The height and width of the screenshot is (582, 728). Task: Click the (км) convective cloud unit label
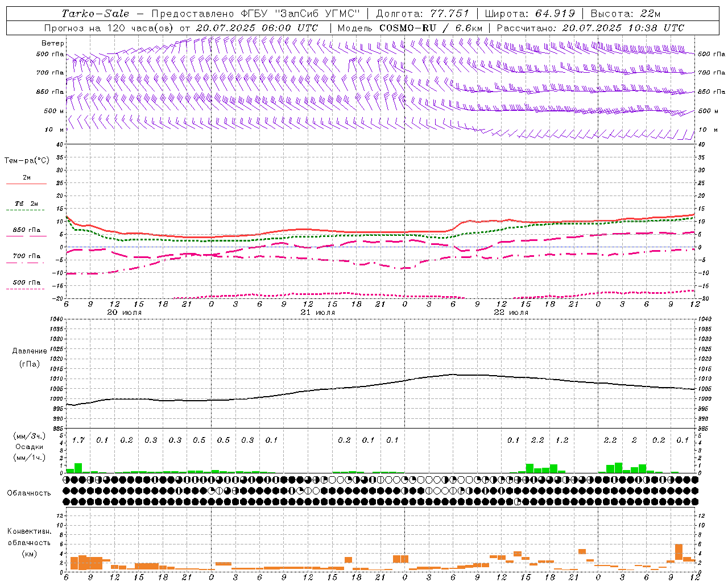point(29,554)
